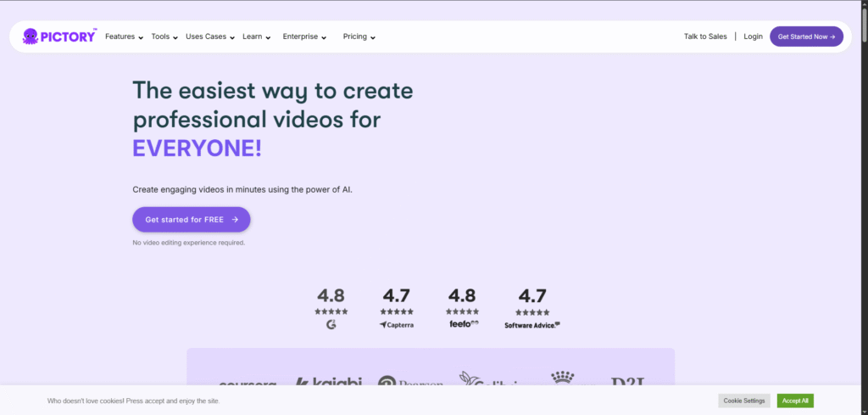This screenshot has width=868, height=415.
Task: Open Cookie Settings in the banner
Action: point(744,401)
